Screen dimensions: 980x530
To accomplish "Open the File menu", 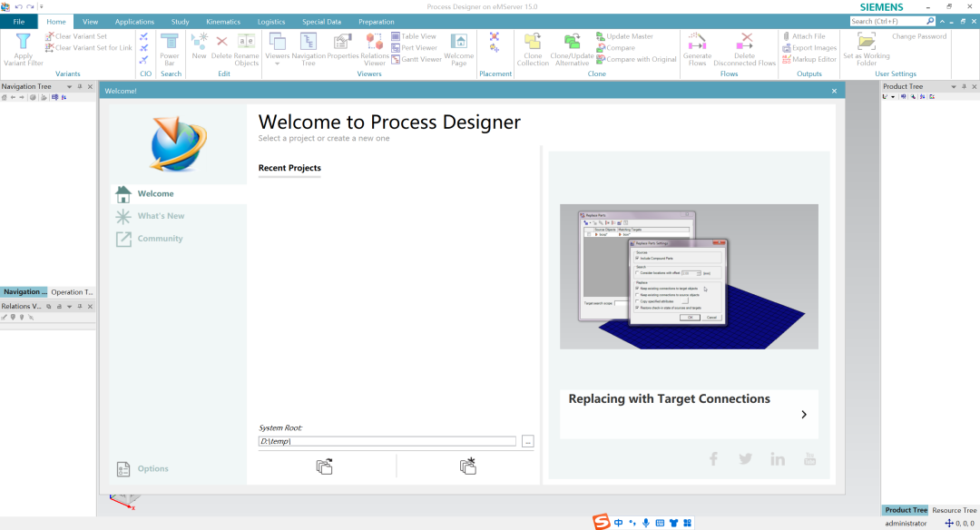I will pos(19,21).
